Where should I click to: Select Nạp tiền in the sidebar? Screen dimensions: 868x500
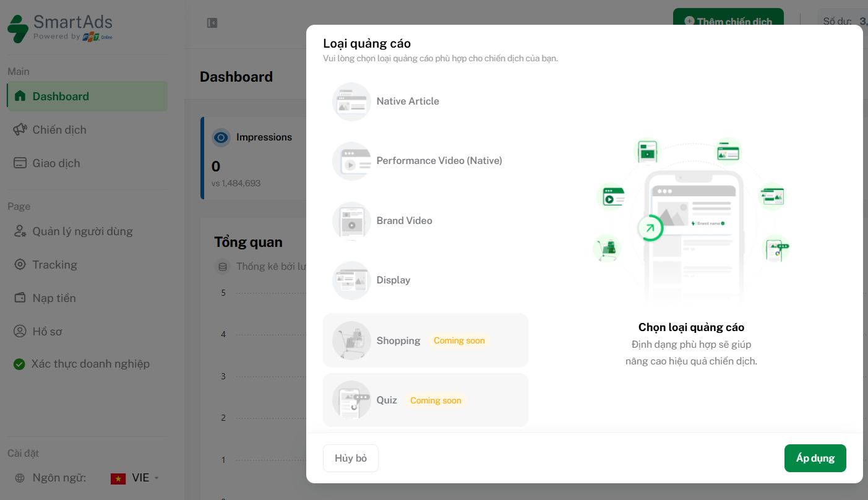[x=54, y=298]
